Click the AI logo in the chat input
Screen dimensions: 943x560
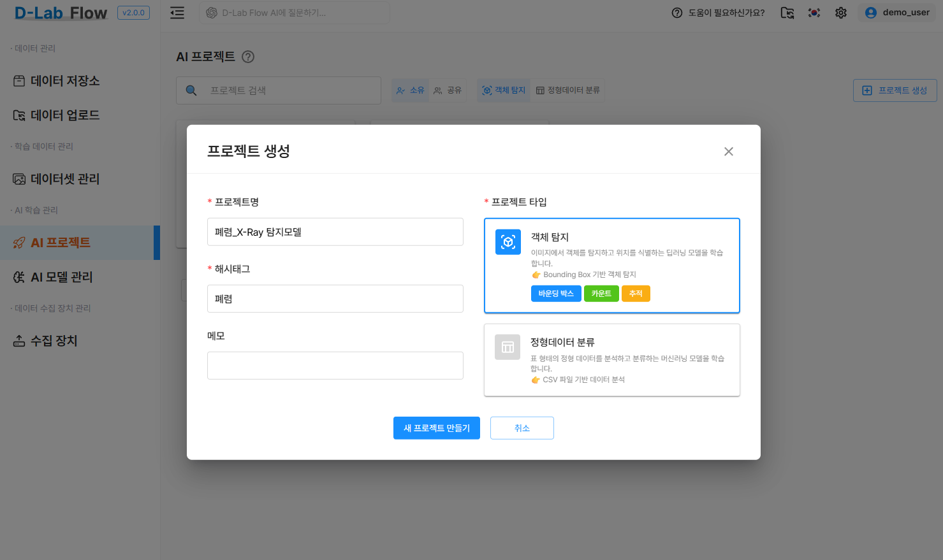click(211, 12)
